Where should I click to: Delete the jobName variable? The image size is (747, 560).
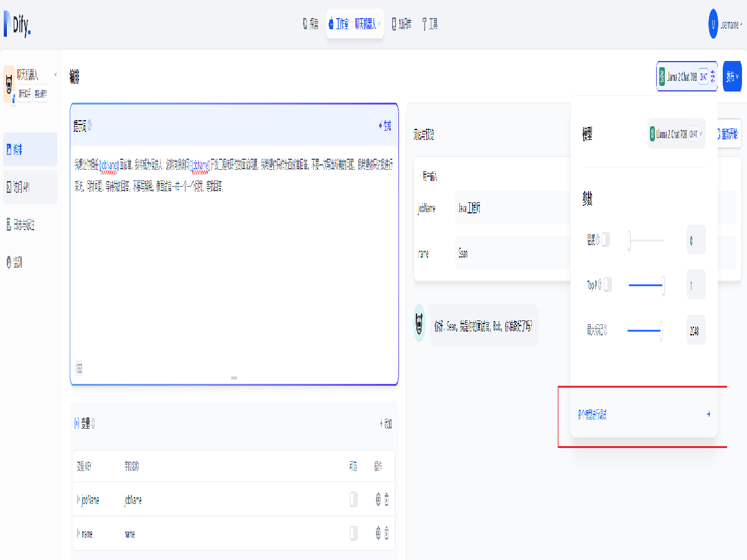(x=387, y=500)
